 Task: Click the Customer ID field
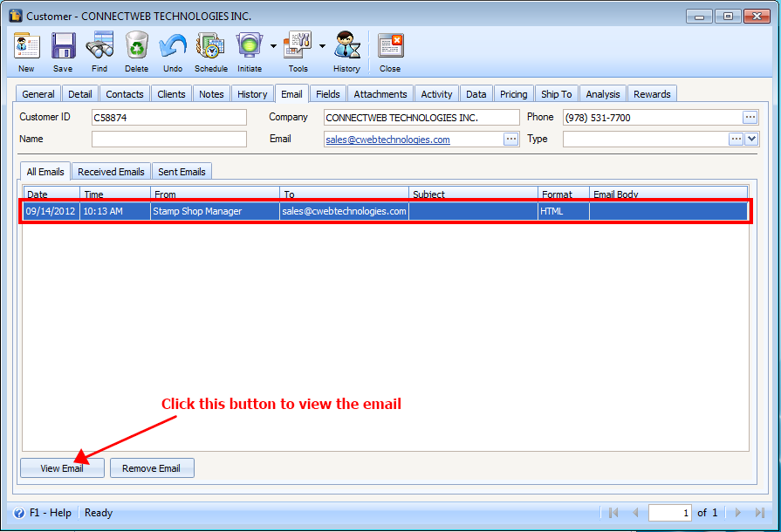click(x=168, y=118)
